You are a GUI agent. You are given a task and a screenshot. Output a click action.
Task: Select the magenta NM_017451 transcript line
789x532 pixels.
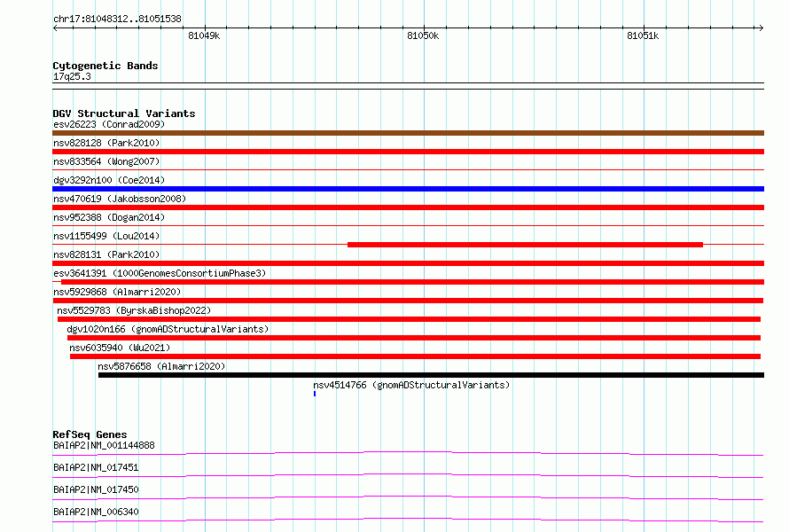point(408,475)
